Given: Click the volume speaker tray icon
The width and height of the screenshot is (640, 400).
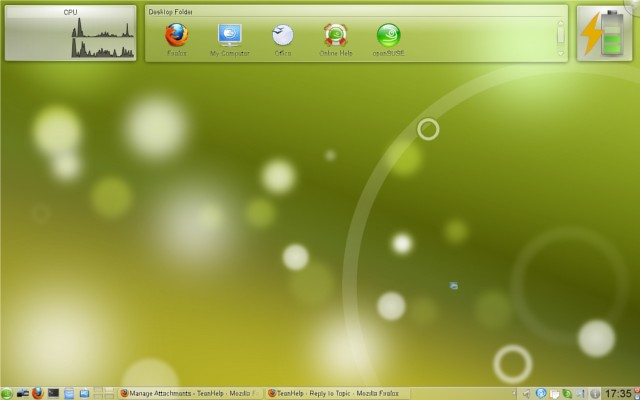Looking at the screenshot, I should 526,393.
